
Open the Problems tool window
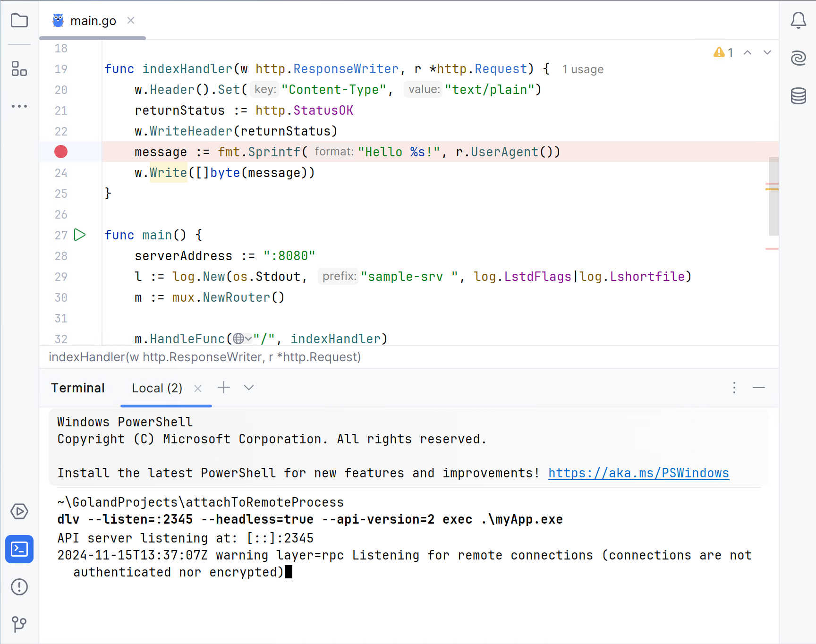tap(19, 587)
